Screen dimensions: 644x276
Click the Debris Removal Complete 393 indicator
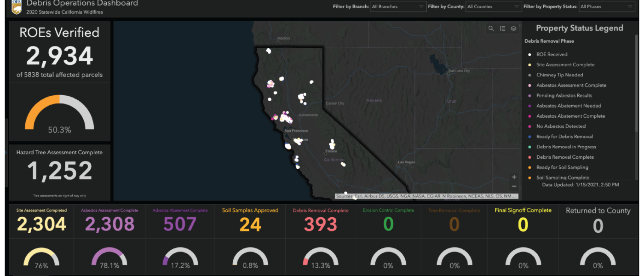320,224
